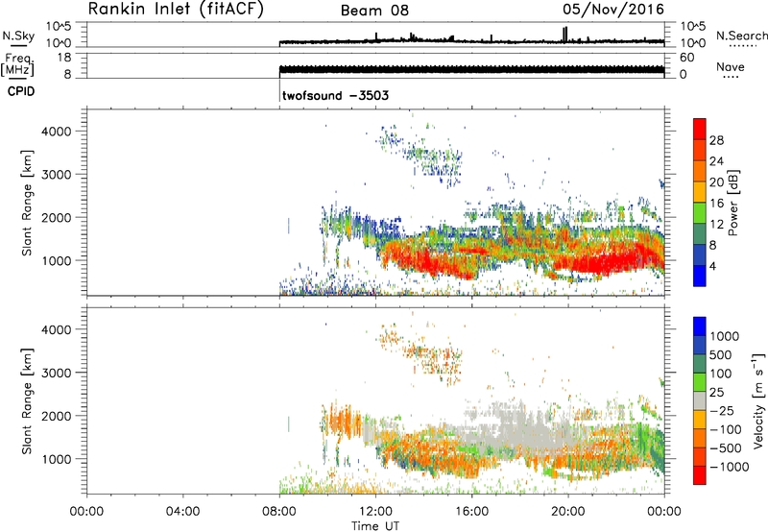Image resolution: width=768 pixels, height=532 pixels.
Task: Click the '20:00' time axis label
Action: [x=567, y=512]
